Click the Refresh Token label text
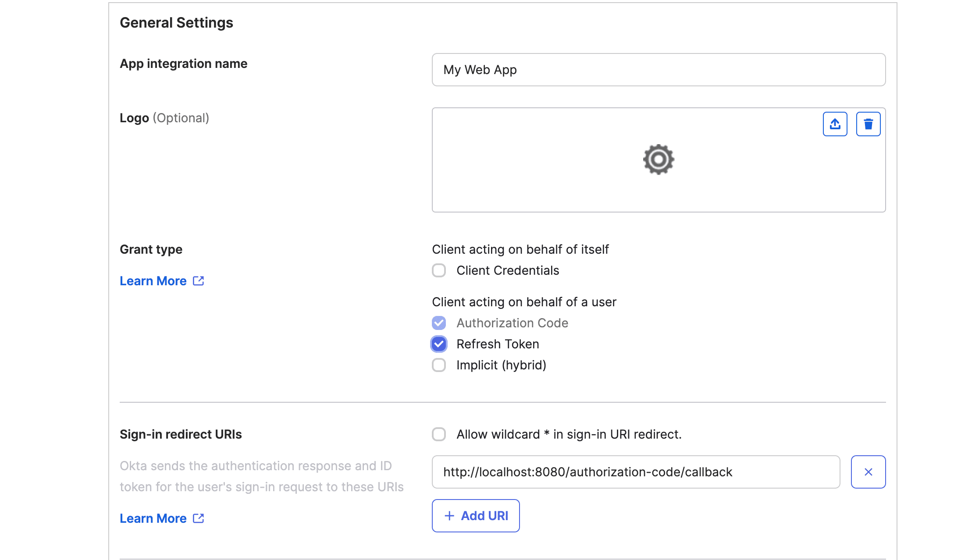Screen dimensions: 954x560 coord(498,344)
